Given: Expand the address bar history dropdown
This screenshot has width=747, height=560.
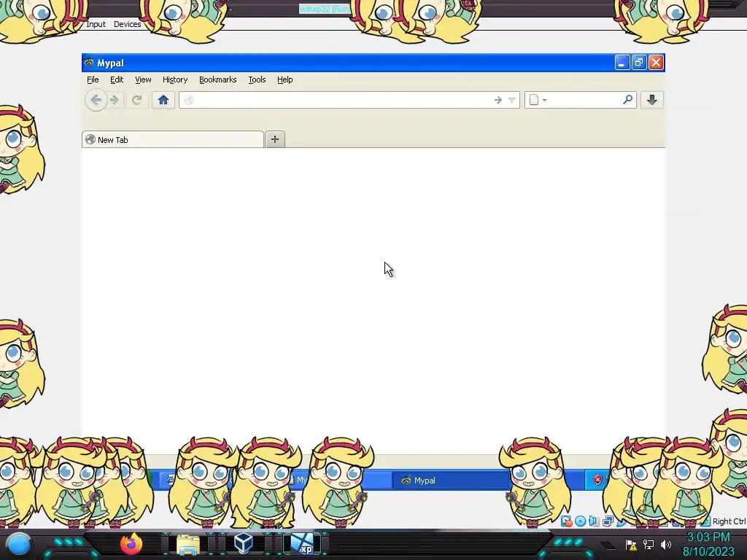Looking at the screenshot, I should click(x=511, y=100).
